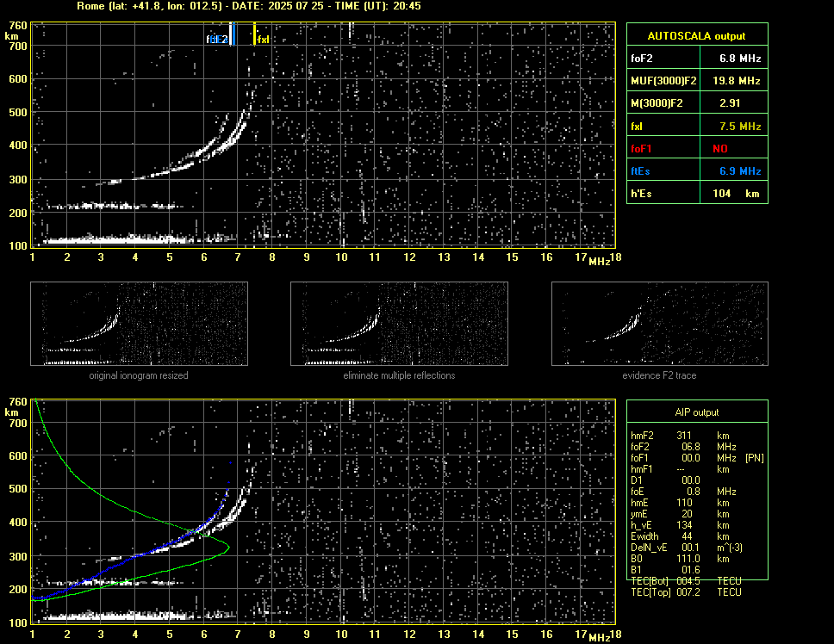This screenshot has width=834, height=644.
Task: Click the D1 00.0 row
Action: [665, 480]
